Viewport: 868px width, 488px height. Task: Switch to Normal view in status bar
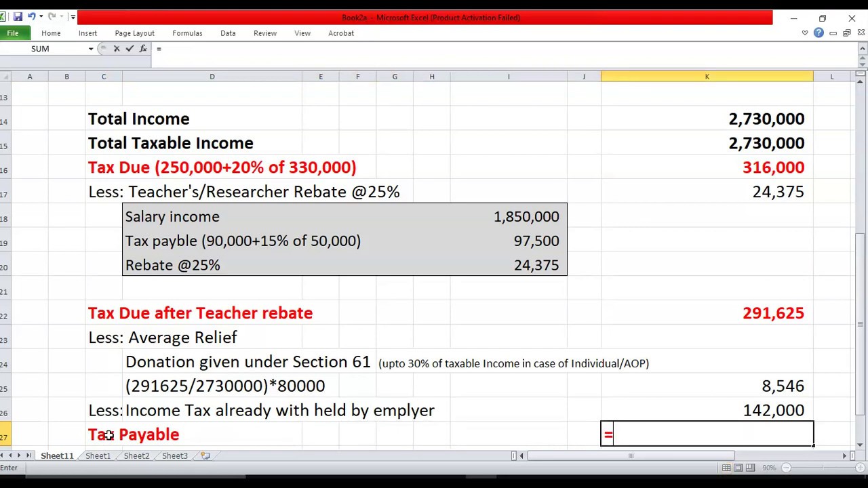726,468
